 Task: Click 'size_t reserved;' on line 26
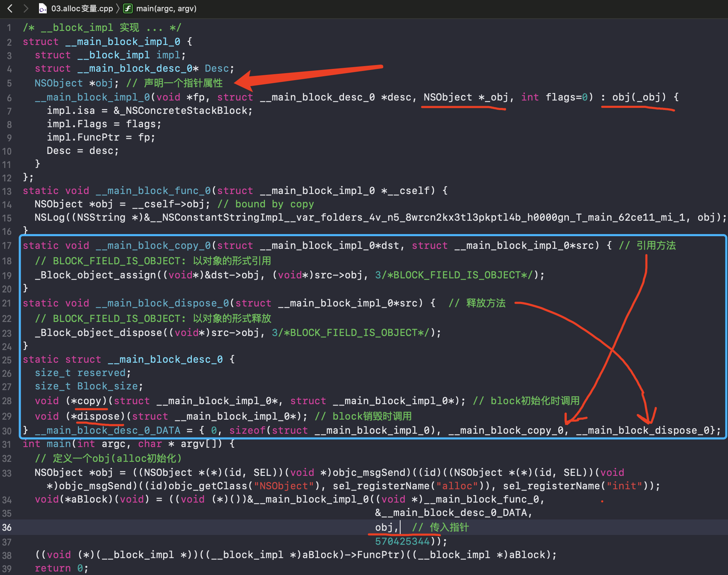pos(83,373)
